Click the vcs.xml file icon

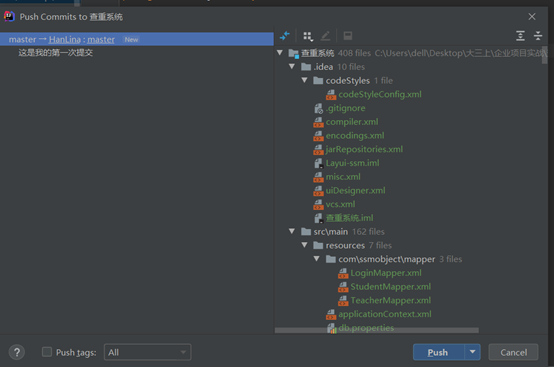coord(318,205)
